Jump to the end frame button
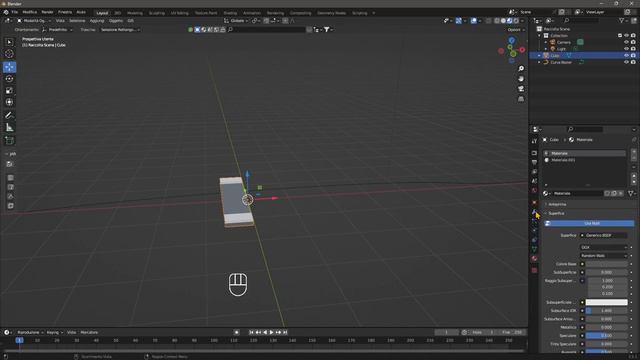640x360 pixels. pos(285,332)
